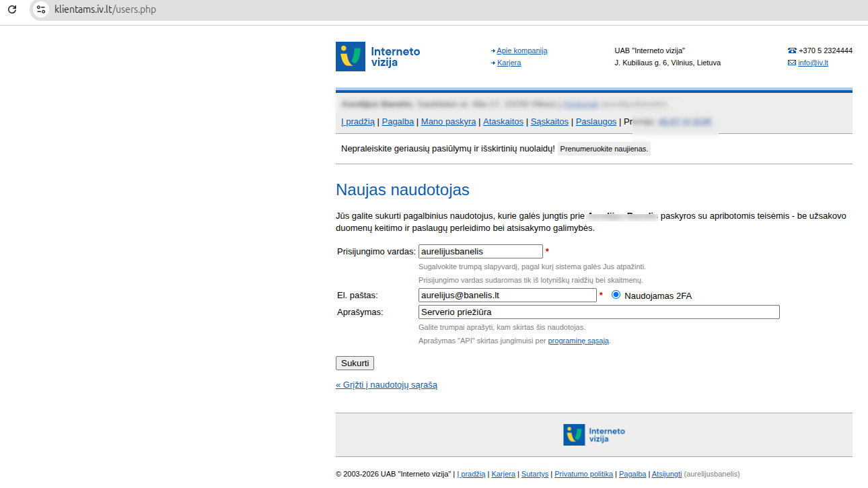Open the Sutartys footer link
The height and width of the screenshot is (488, 868).
pyautogui.click(x=534, y=474)
